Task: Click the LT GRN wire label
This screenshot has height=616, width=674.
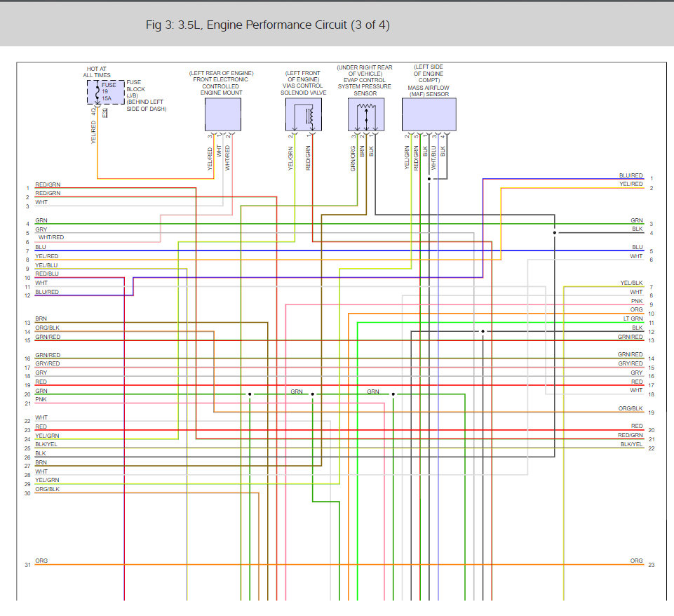Action: [x=633, y=319]
